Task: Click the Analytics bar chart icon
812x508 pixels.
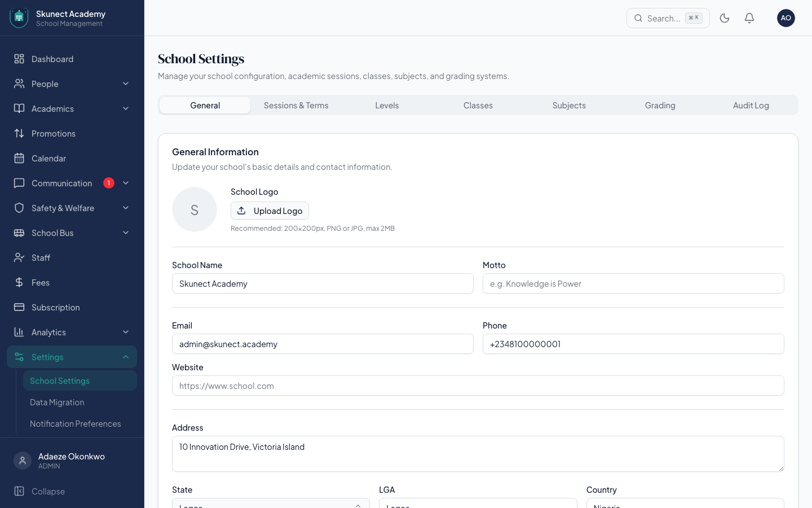Action: [x=19, y=332]
